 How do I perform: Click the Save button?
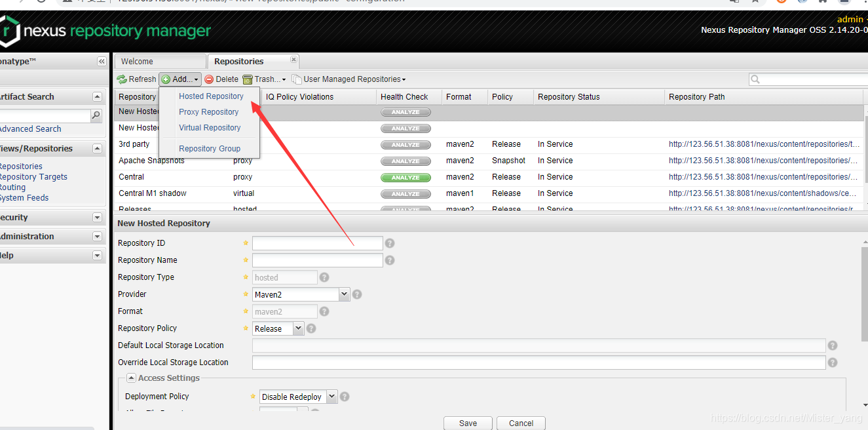click(x=468, y=423)
